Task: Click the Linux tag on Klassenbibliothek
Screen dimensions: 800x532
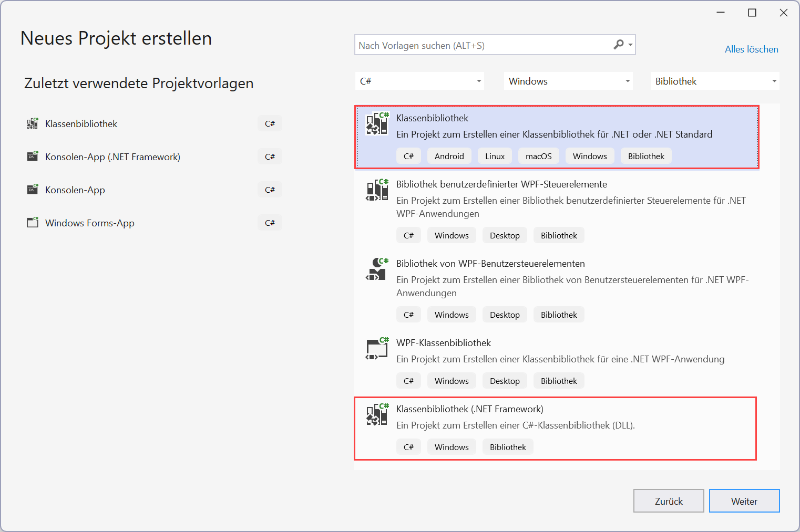Action: [494, 155]
